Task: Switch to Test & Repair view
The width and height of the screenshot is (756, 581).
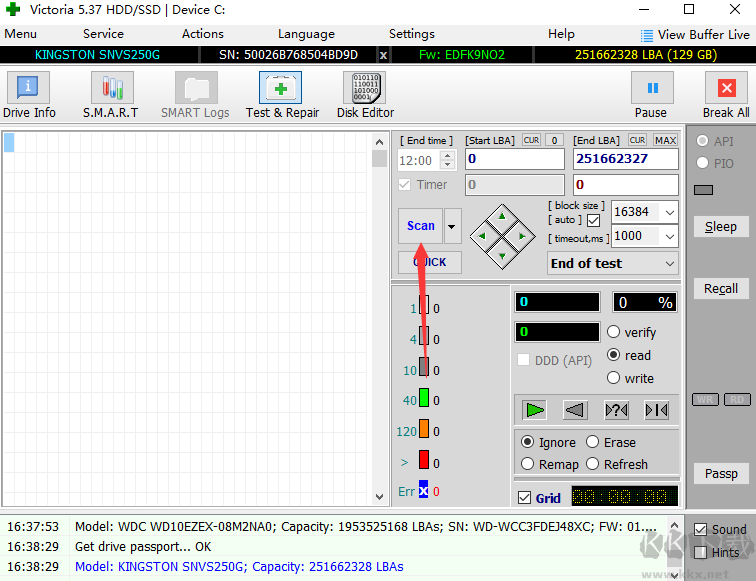Action: point(282,96)
